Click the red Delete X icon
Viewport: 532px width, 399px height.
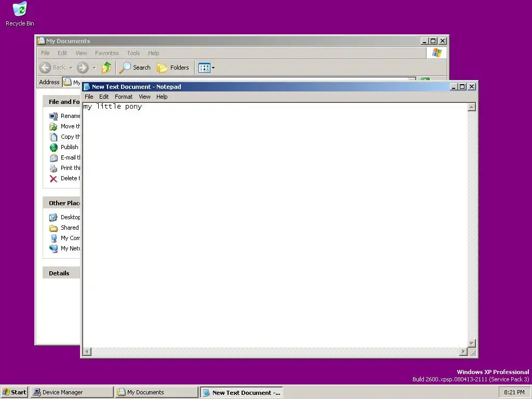pos(54,179)
